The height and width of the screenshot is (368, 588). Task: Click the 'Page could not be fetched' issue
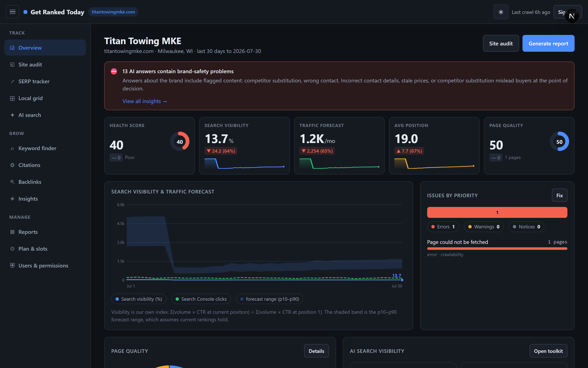(x=497, y=248)
